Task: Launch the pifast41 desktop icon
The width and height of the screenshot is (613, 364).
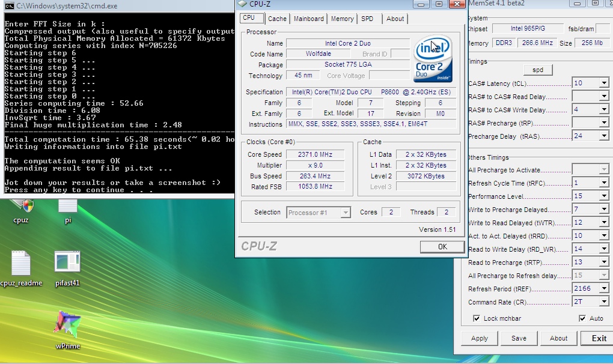Action: [67, 270]
